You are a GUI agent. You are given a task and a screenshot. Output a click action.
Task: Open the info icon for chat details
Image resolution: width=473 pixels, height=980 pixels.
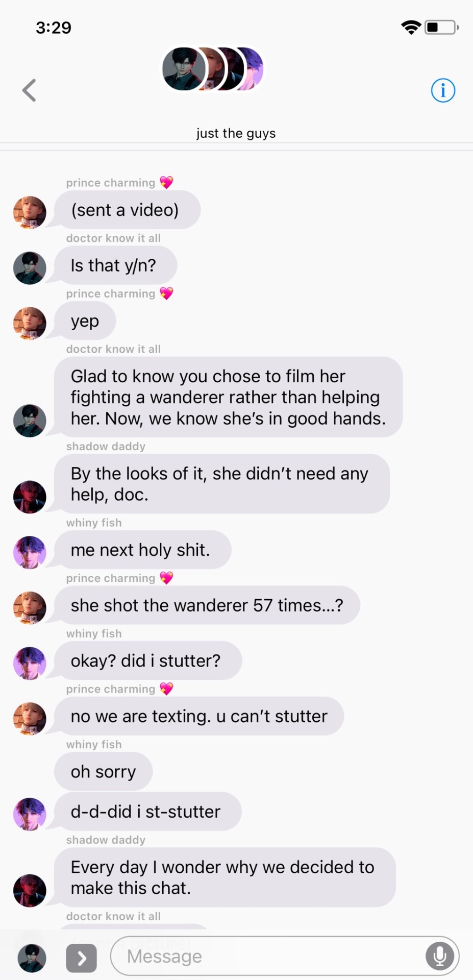click(x=443, y=90)
